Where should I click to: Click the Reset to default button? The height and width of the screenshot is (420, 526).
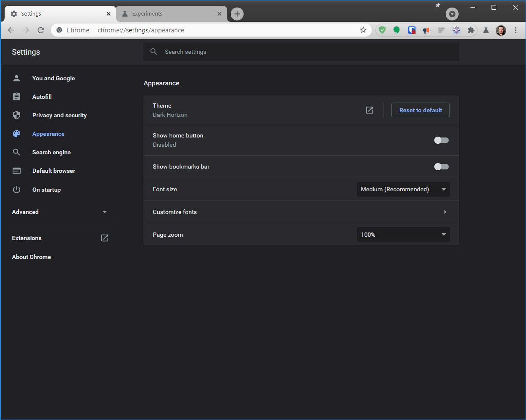pos(420,110)
